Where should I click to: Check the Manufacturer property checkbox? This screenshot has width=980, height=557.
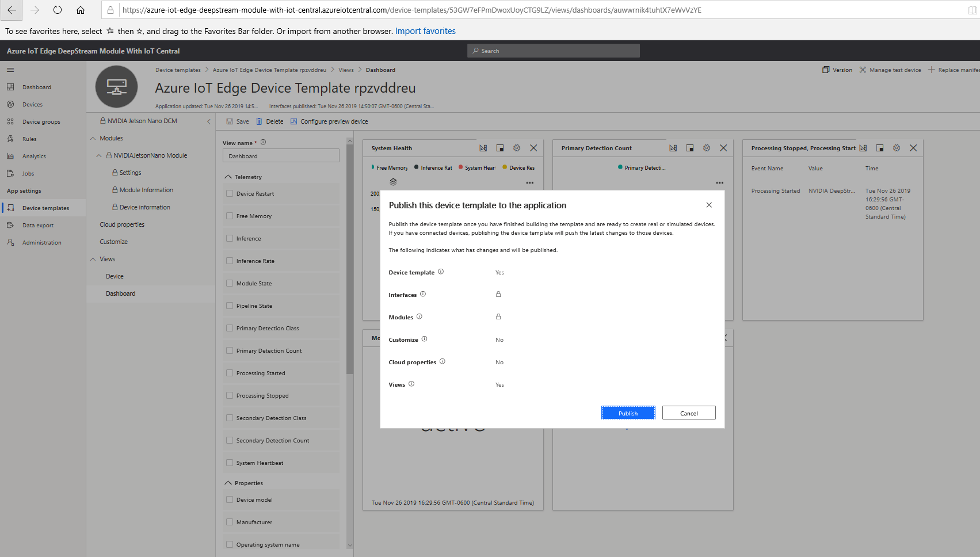[x=230, y=522]
